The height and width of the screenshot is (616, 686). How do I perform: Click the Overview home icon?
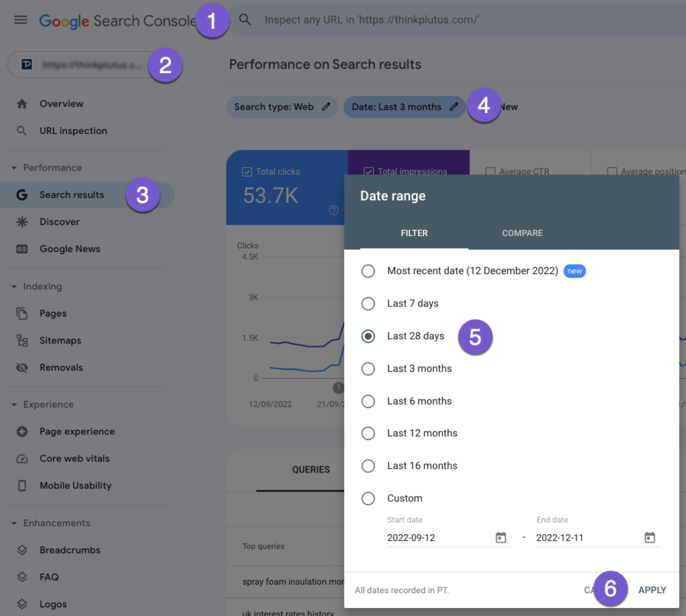(22, 104)
